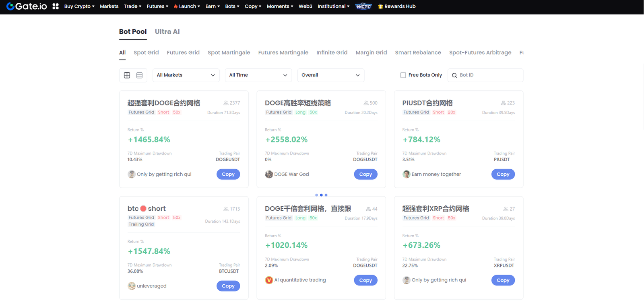The image size is (644, 302).
Task: Click avatar of DOGE War God
Action: (x=269, y=174)
